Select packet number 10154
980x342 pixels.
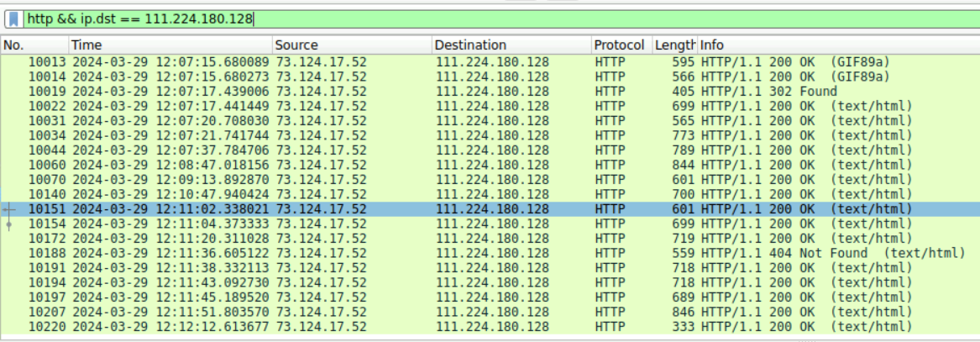490,224
